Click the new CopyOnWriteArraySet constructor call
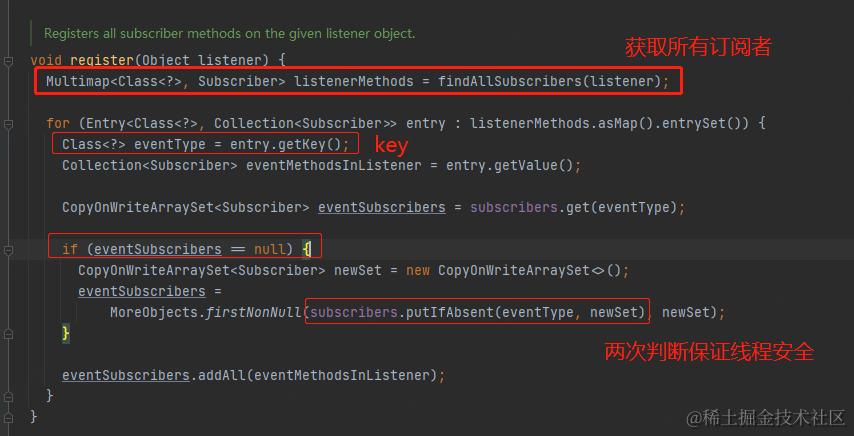Viewport: 854px width, 436px height. (x=513, y=271)
